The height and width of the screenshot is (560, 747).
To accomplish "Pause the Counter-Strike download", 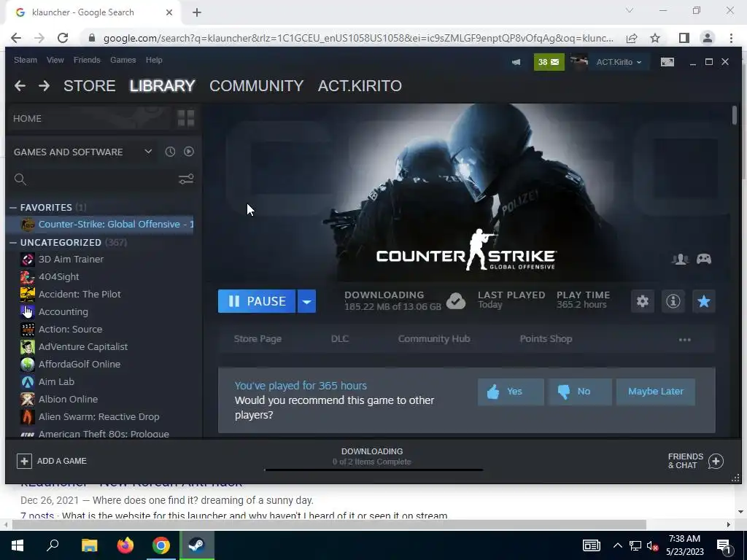I will click(x=257, y=301).
